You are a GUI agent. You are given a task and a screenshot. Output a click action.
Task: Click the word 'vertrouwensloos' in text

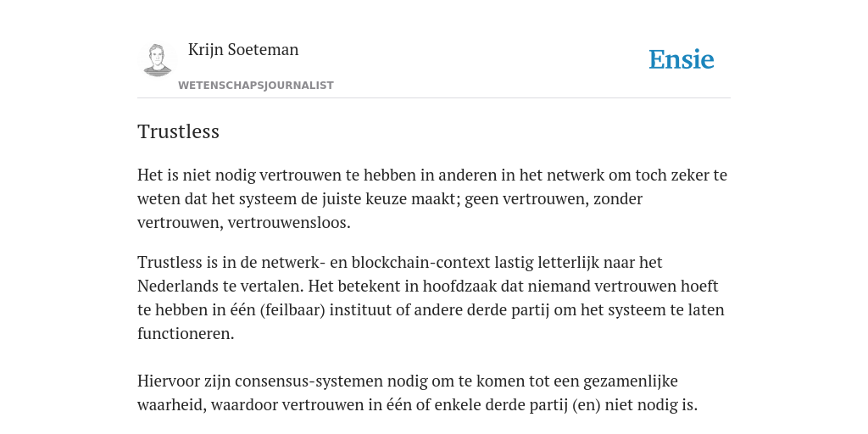click(x=287, y=223)
